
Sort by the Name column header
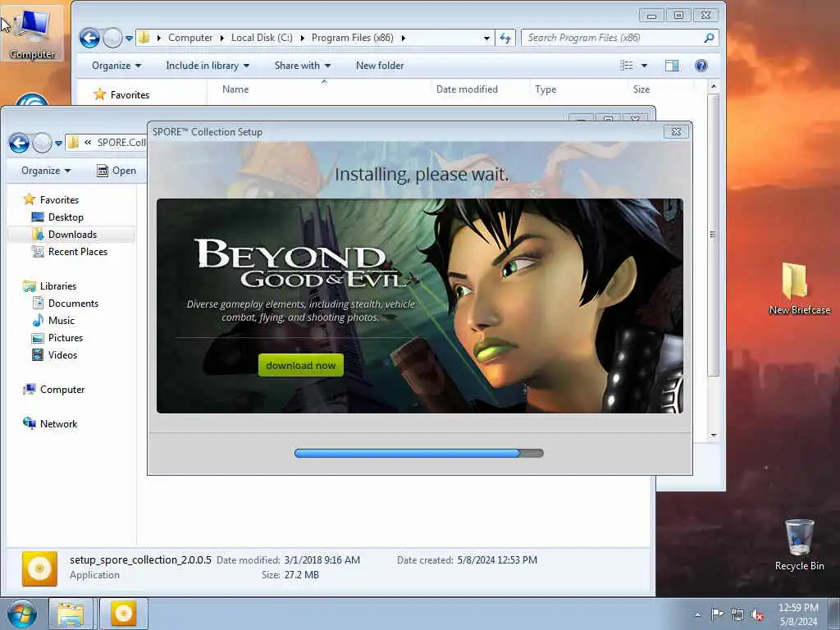point(319,89)
